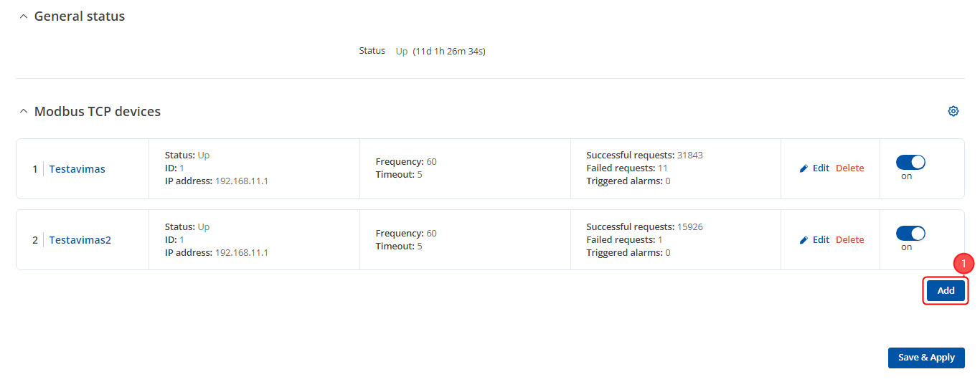Open the Modbus TCP devices gear settings
This screenshot has width=980, height=392.
click(x=953, y=111)
